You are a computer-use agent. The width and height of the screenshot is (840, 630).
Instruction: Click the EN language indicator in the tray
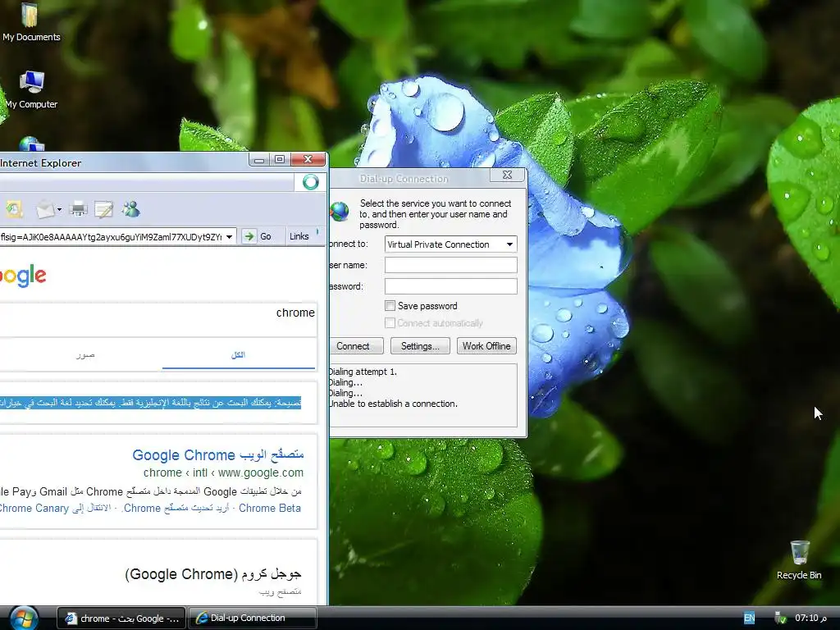click(x=749, y=619)
